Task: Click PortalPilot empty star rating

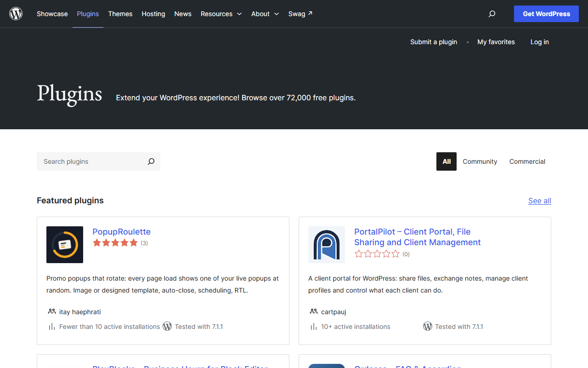Action: tap(377, 254)
